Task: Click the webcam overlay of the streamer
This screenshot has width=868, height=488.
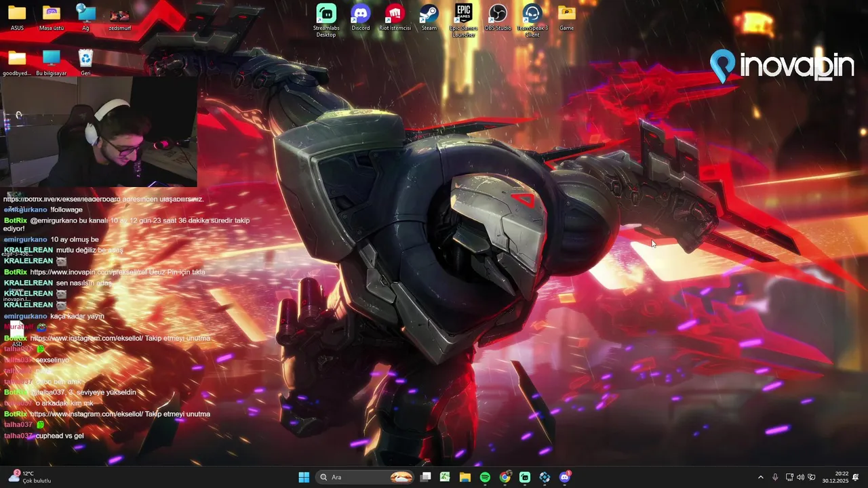Action: (x=99, y=131)
